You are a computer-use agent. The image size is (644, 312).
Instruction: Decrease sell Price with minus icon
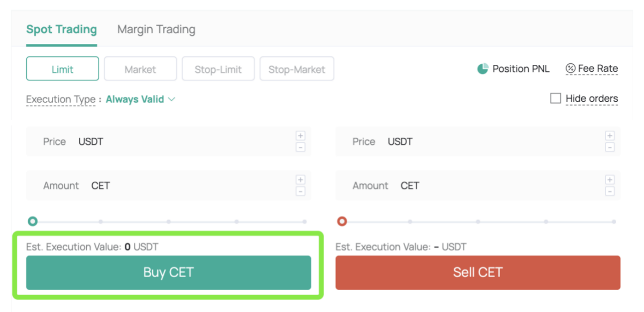pyautogui.click(x=610, y=147)
